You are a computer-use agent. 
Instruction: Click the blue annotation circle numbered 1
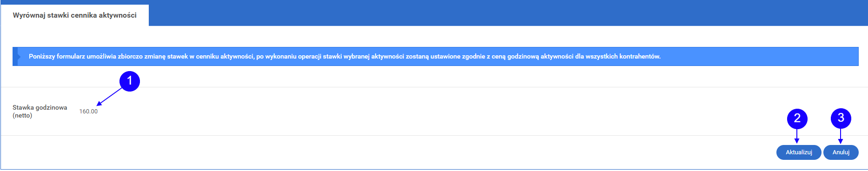(x=130, y=81)
